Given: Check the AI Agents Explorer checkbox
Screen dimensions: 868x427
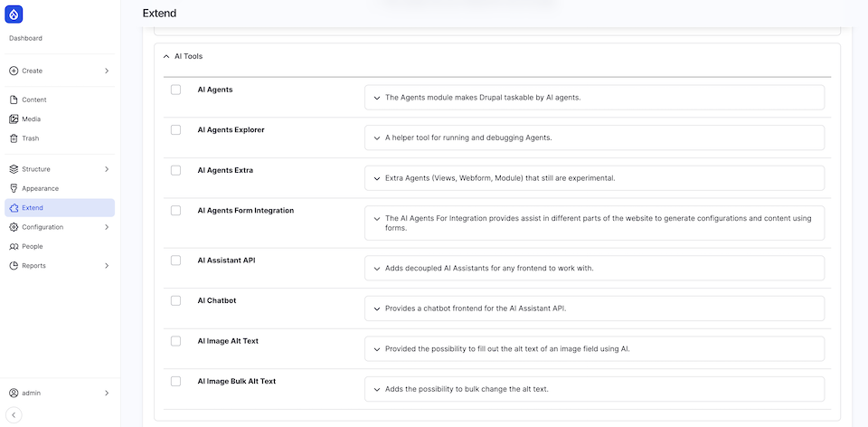Looking at the screenshot, I should tap(175, 129).
